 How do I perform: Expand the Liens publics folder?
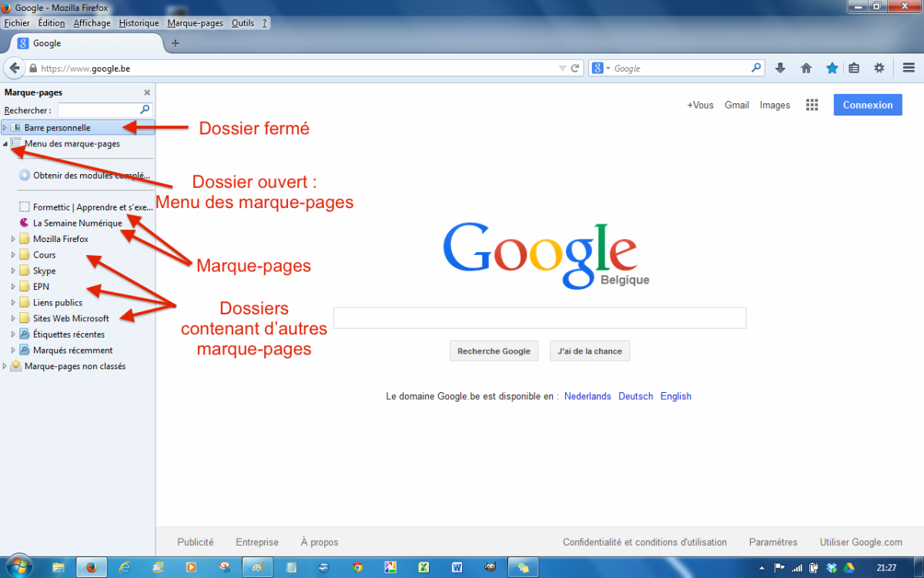[x=13, y=303]
